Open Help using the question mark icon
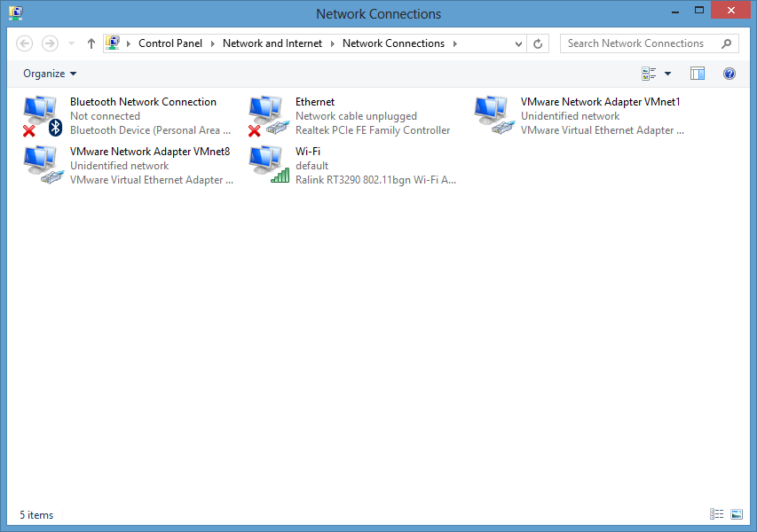This screenshot has width=757, height=532. pyautogui.click(x=729, y=73)
